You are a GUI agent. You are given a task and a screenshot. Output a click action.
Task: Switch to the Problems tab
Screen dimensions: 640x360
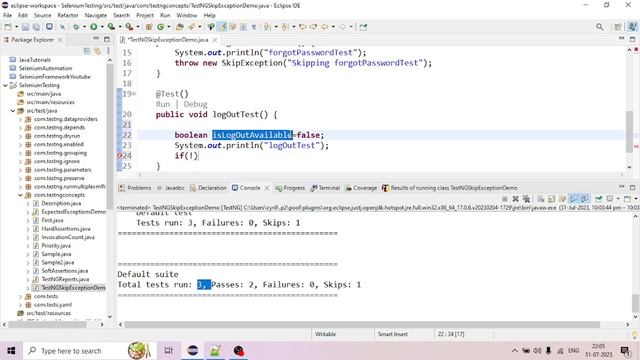point(135,188)
